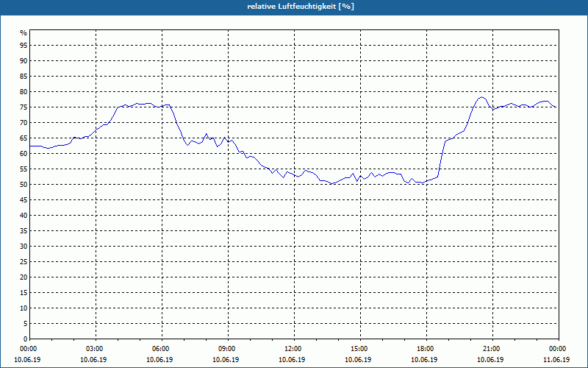Click the 11.06.19 date label
The width and height of the screenshot is (588, 368).
tap(556, 360)
